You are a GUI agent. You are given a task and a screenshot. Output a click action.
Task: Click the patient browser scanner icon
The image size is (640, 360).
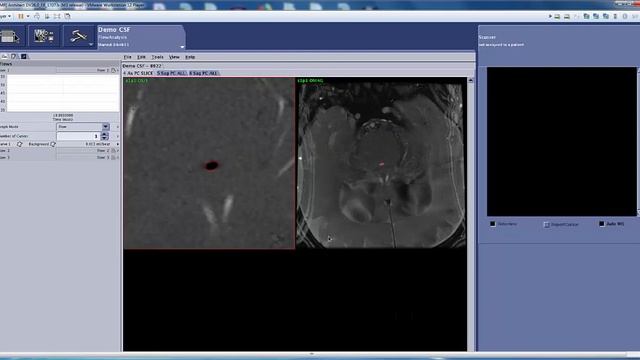pos(10,37)
